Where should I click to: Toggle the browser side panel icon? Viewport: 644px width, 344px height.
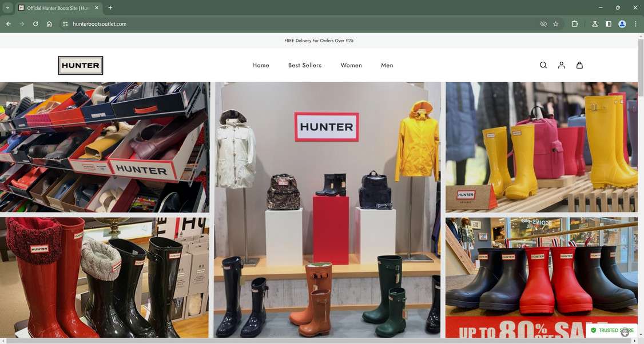pos(609,24)
